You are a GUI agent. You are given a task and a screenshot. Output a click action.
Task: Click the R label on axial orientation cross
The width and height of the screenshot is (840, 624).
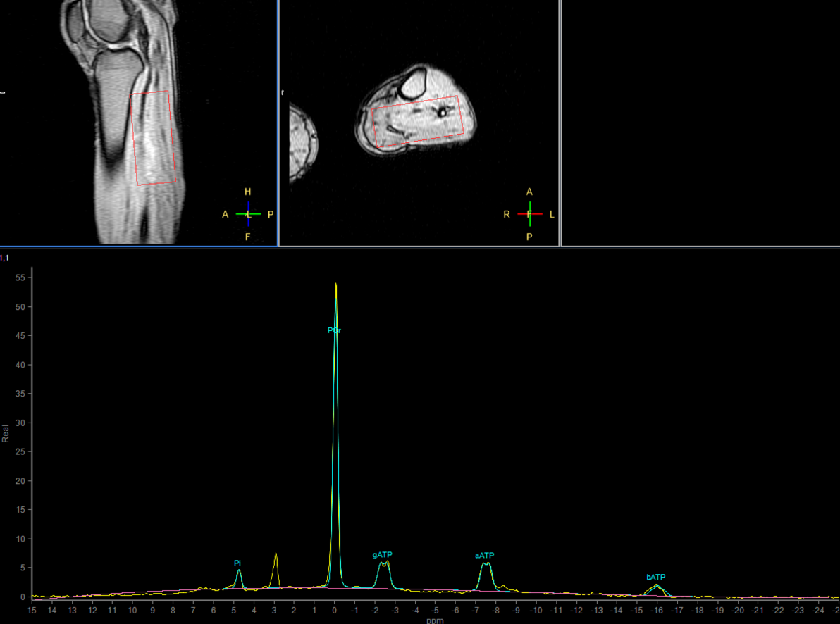coord(506,214)
